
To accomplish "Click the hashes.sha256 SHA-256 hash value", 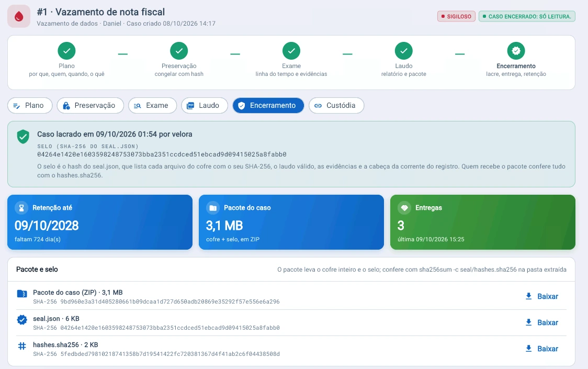I will tap(170, 354).
